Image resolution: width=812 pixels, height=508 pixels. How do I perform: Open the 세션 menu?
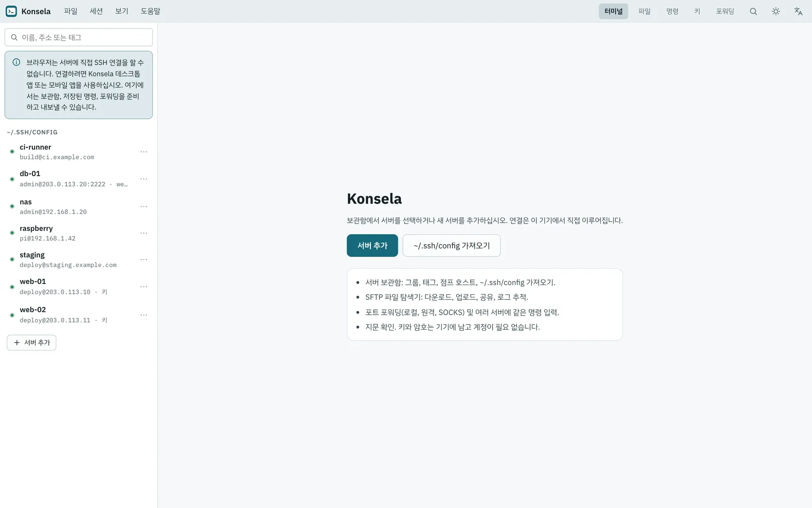pos(96,11)
